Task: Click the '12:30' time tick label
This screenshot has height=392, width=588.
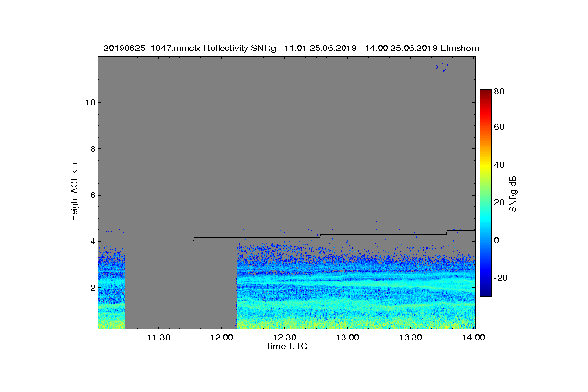Action: coord(285,337)
